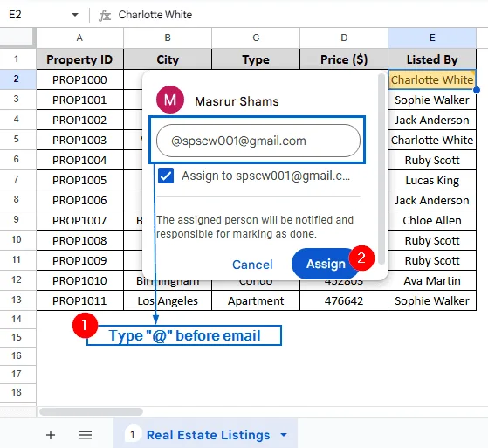
Task: Click the City header cell
Action: click(168, 59)
